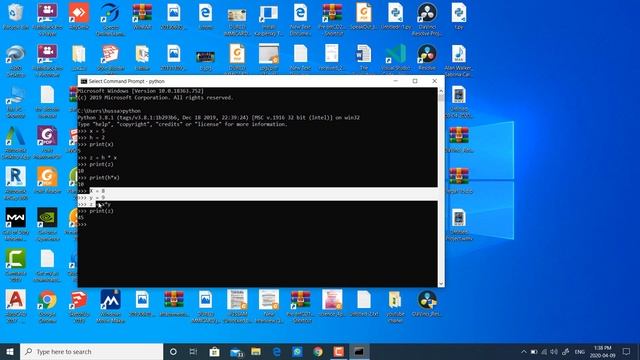Open File Explorer from the taskbar

tap(256, 351)
